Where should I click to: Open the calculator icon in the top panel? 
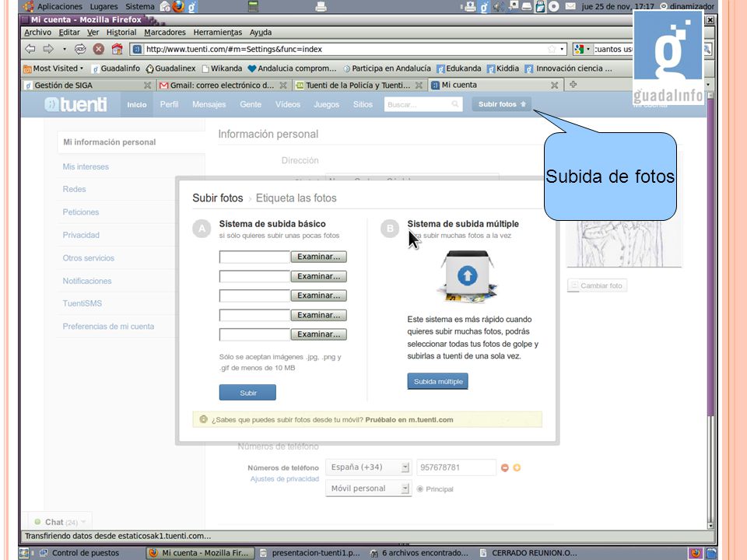point(254,6)
